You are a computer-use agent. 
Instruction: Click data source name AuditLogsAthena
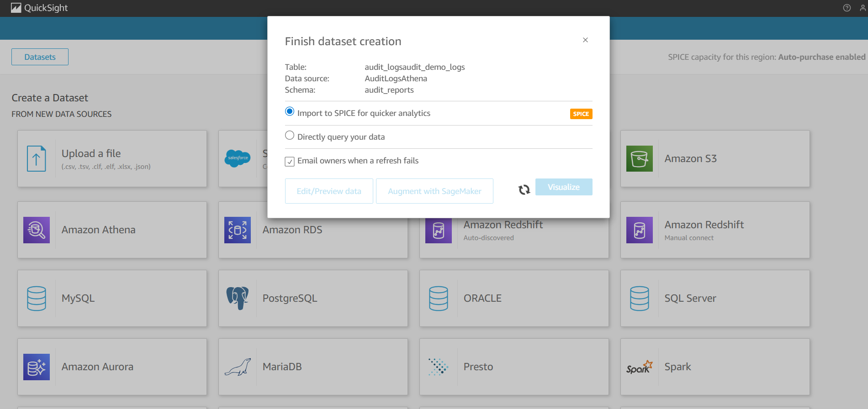[396, 79]
